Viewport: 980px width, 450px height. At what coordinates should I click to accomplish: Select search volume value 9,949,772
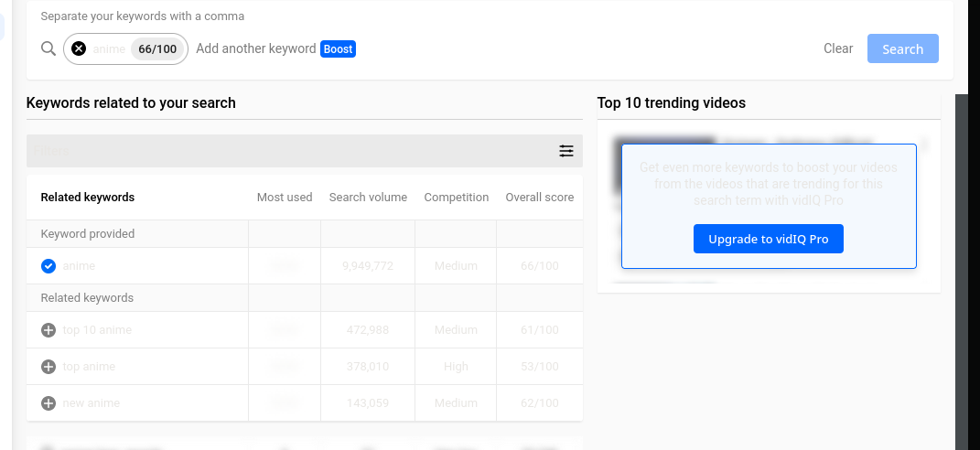tap(368, 266)
